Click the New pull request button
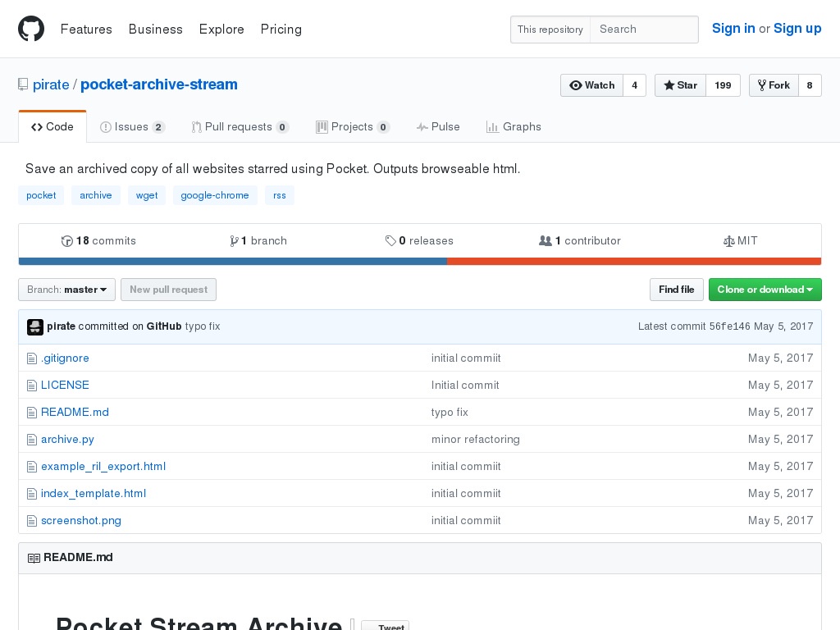Screen dimensions: 840x630 pyautogui.click(x=168, y=290)
